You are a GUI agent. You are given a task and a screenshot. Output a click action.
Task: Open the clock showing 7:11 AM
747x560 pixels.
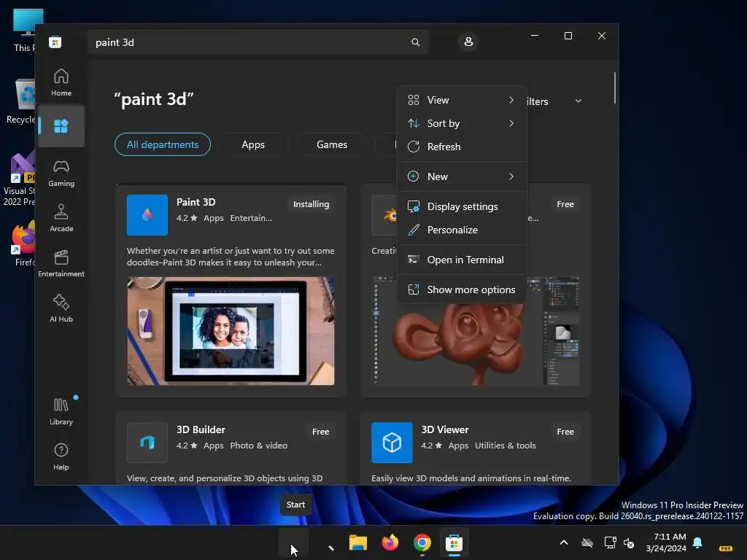(667, 542)
